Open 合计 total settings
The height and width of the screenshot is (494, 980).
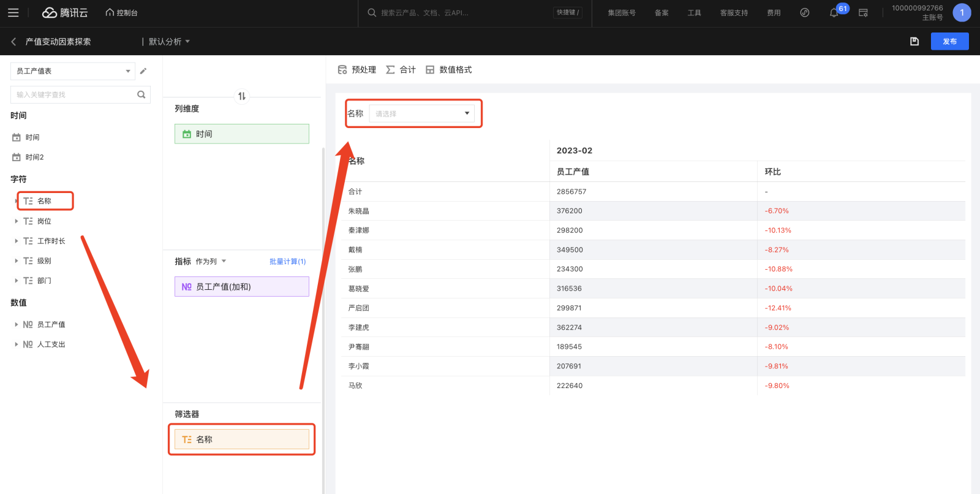[401, 70]
